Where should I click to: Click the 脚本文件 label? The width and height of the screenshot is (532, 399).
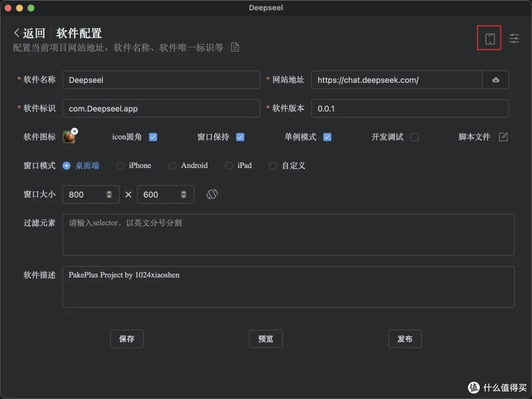point(474,137)
